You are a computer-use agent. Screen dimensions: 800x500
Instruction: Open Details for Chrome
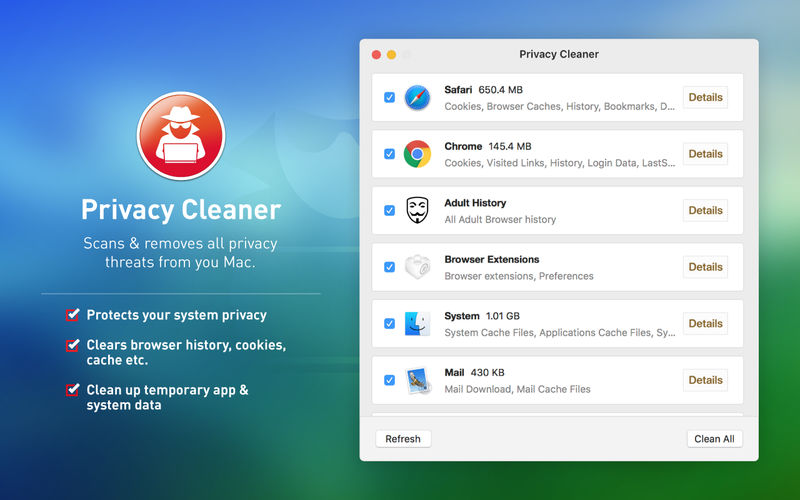(705, 154)
